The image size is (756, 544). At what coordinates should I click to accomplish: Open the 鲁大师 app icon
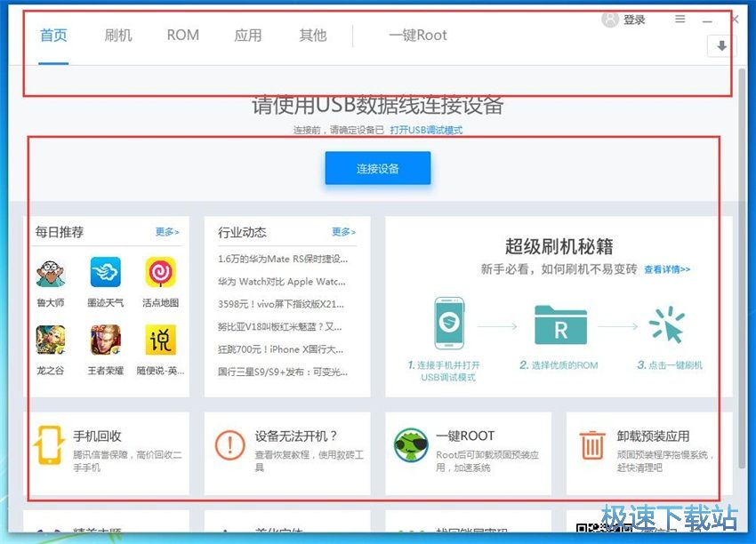pos(51,273)
